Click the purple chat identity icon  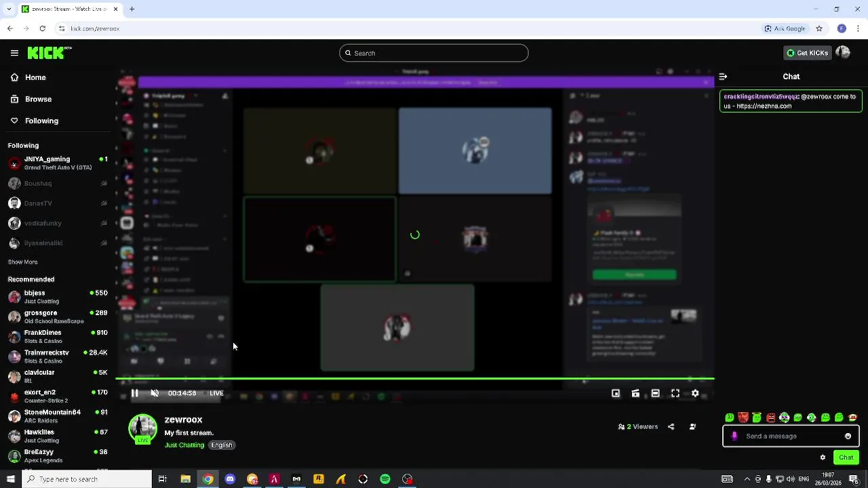(x=734, y=436)
